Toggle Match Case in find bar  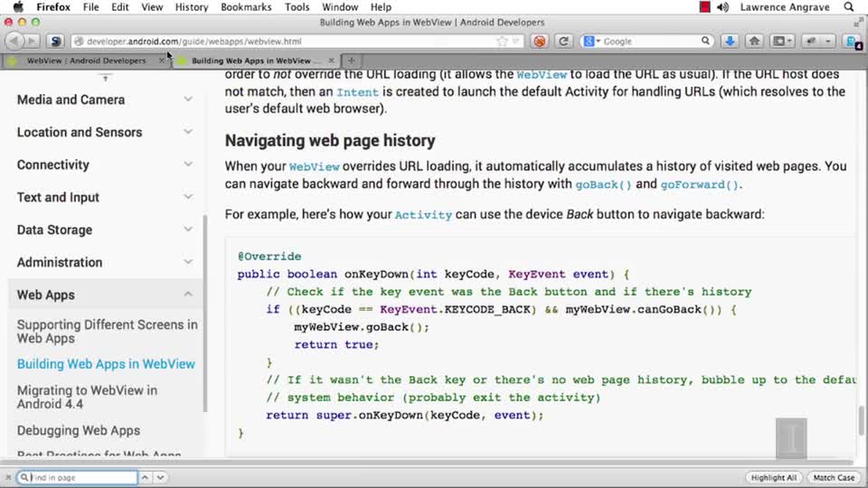point(834,477)
